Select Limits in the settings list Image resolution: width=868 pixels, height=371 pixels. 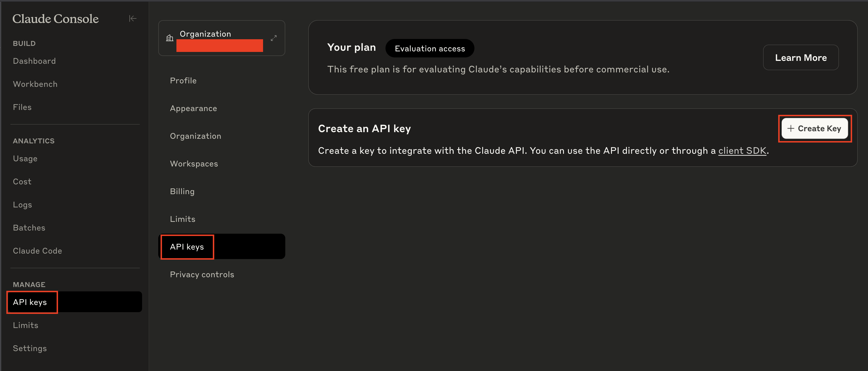point(182,219)
